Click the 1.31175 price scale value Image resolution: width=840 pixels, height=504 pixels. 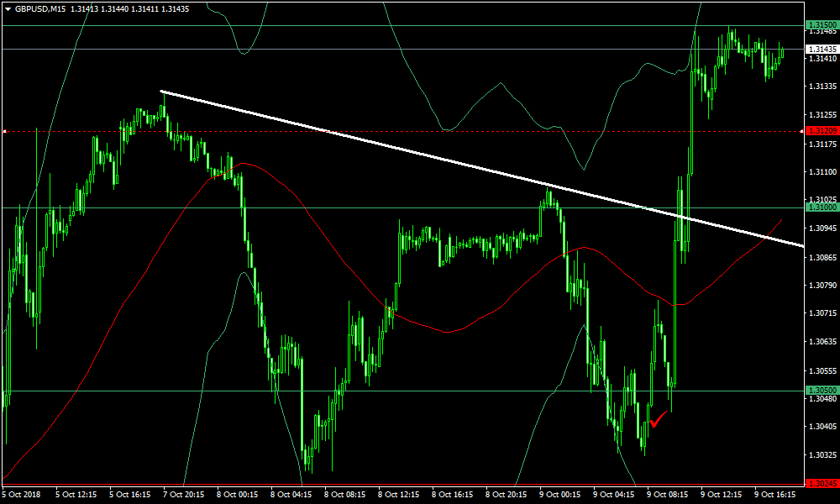823,144
